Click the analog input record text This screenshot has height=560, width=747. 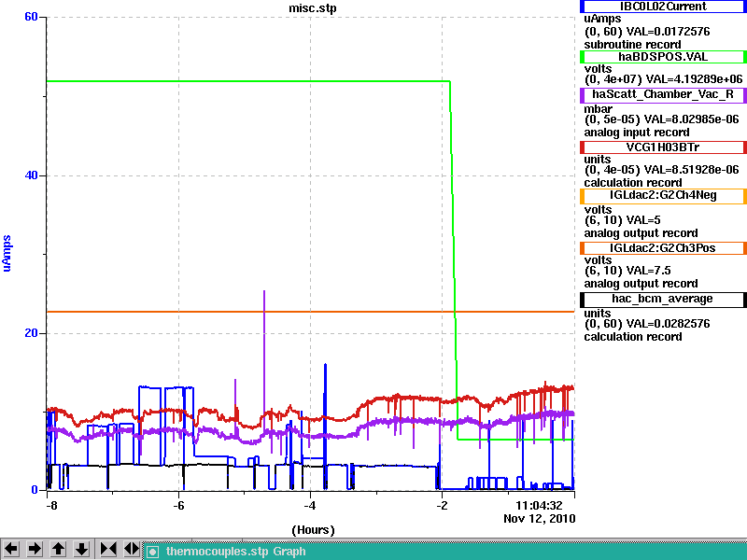point(637,133)
